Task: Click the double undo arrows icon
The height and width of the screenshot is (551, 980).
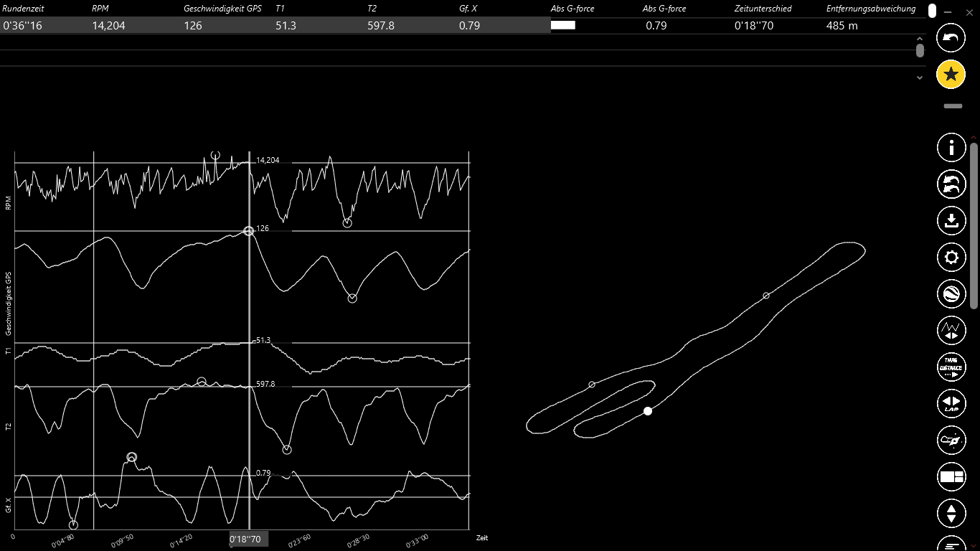Action: (951, 184)
